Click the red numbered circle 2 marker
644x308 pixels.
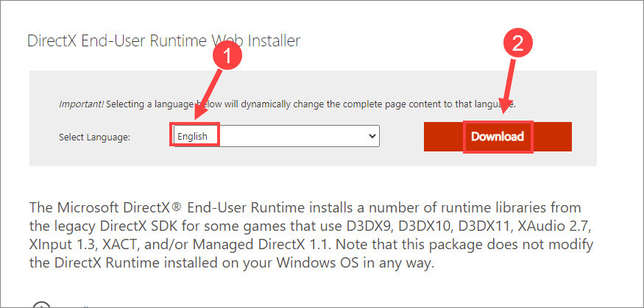tap(517, 43)
